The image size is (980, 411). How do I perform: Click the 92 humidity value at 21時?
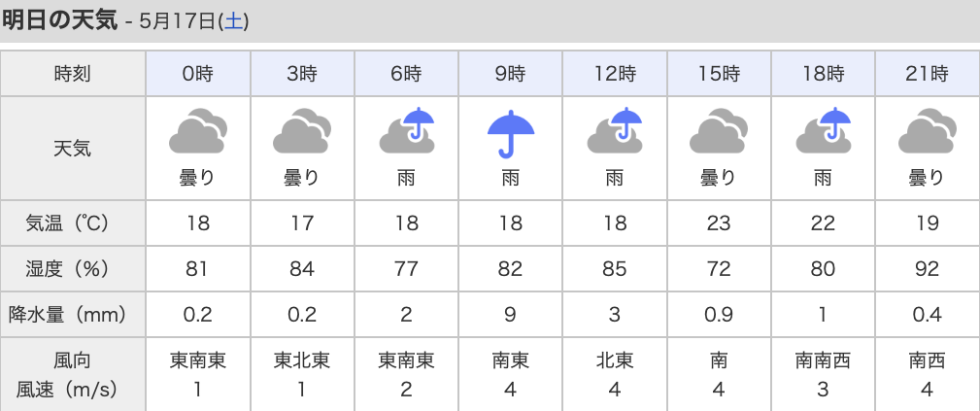[928, 268]
